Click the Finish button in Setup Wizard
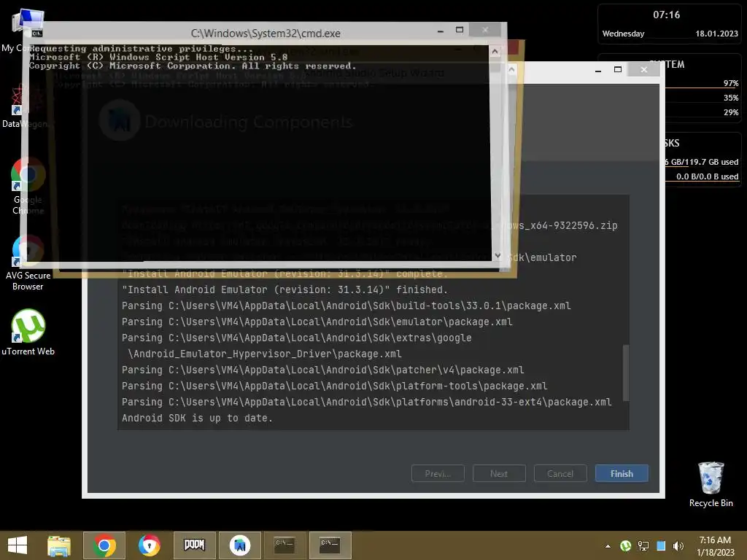Image resolution: width=747 pixels, height=560 pixels. click(x=622, y=473)
